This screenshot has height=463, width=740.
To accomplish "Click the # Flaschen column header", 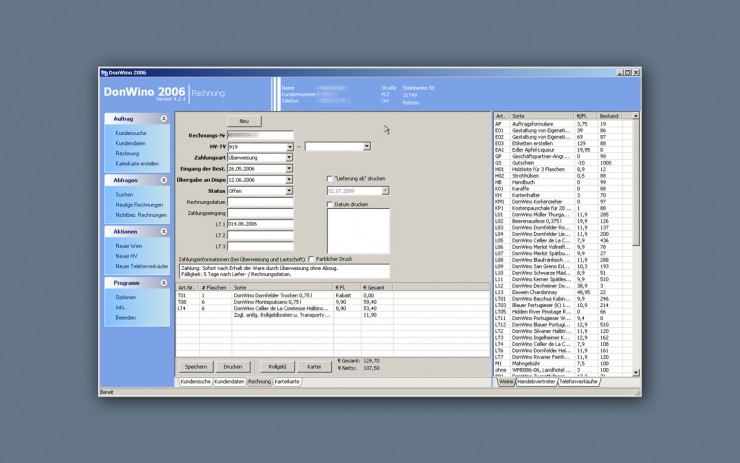I will [215, 287].
